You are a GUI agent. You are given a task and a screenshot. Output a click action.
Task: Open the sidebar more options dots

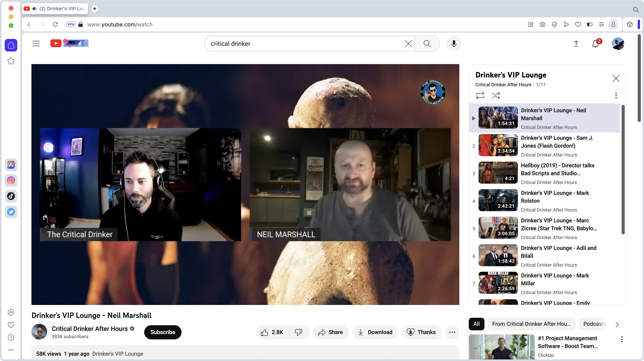point(11,350)
